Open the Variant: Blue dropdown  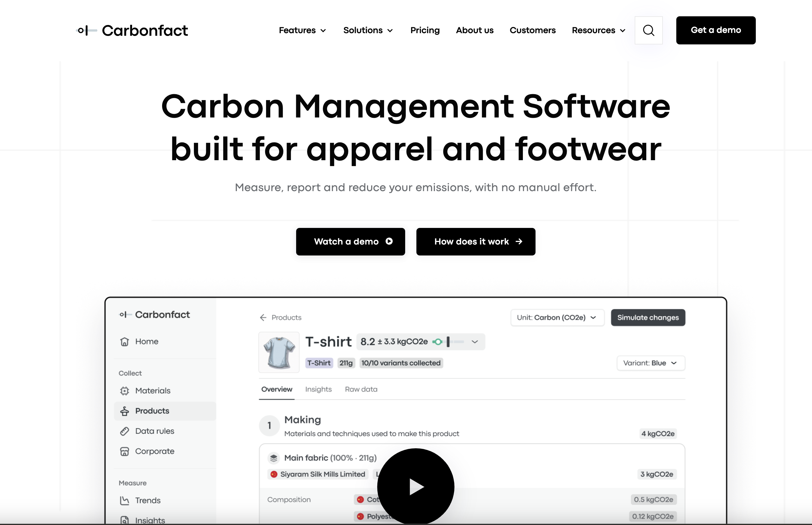tap(651, 363)
